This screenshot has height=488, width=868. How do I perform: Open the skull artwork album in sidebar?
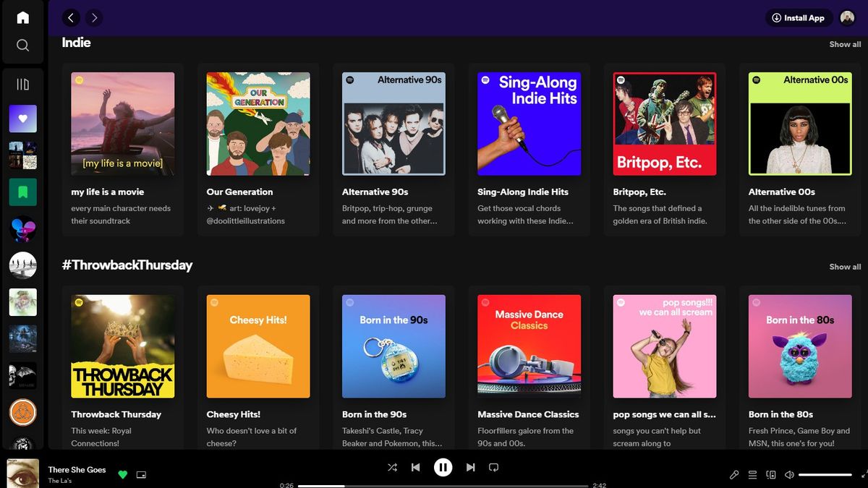click(22, 376)
